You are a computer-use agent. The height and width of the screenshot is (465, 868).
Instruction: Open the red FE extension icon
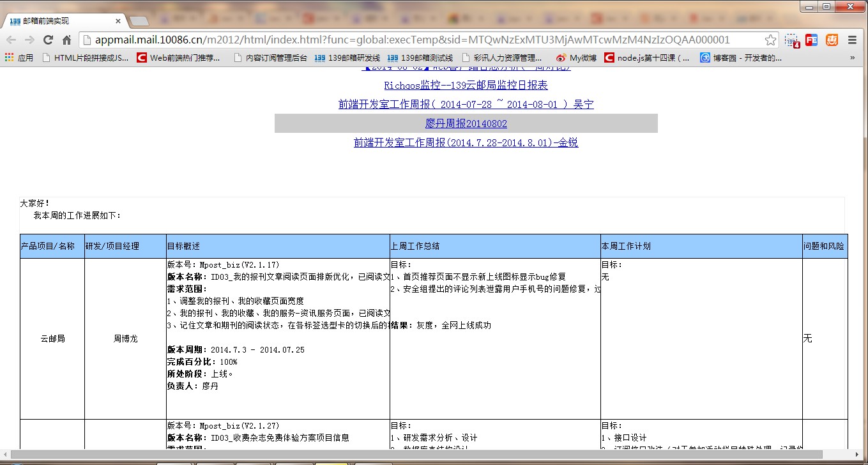(x=812, y=40)
